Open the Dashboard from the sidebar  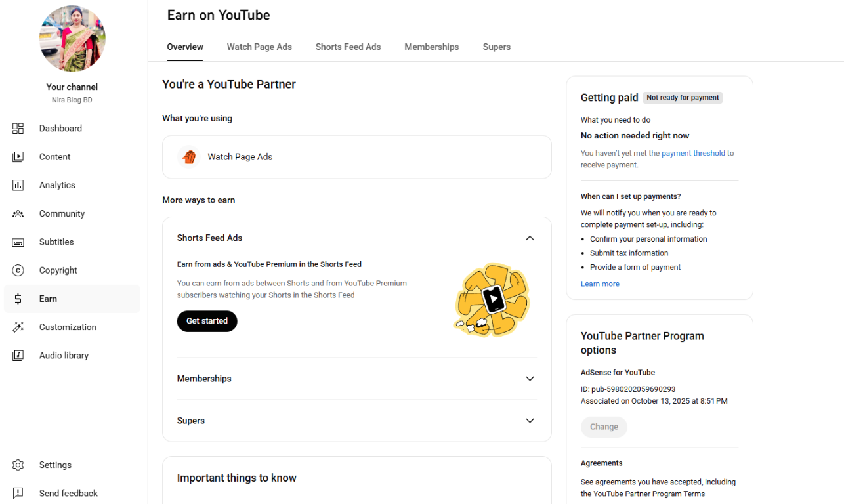(18, 128)
